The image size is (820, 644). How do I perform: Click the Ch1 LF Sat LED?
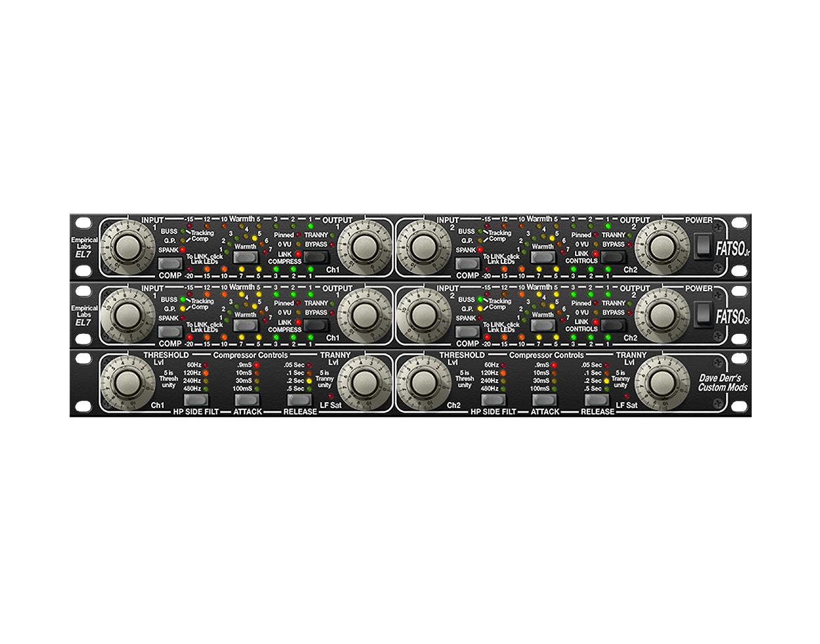coord(330,396)
